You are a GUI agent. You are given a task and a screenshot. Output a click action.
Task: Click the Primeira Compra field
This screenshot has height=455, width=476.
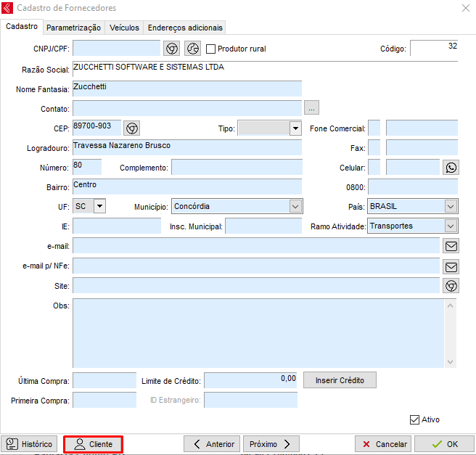point(104,400)
